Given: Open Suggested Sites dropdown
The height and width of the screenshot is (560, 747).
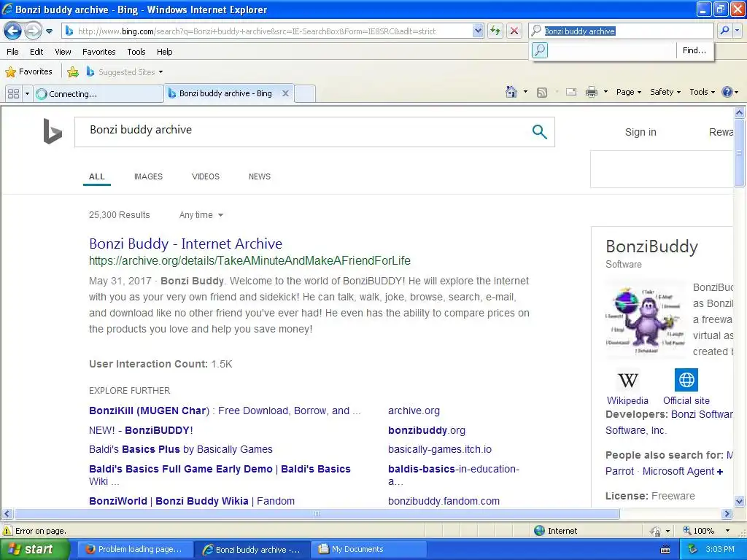Looking at the screenshot, I should tap(125, 72).
